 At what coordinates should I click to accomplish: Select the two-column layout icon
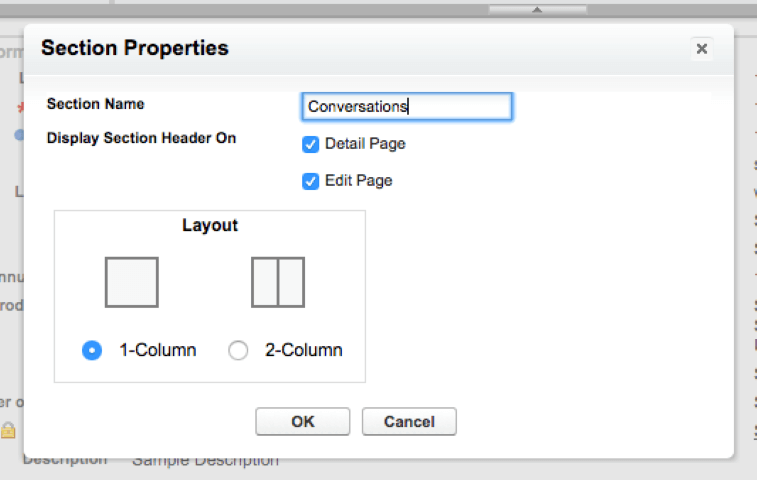point(278,282)
